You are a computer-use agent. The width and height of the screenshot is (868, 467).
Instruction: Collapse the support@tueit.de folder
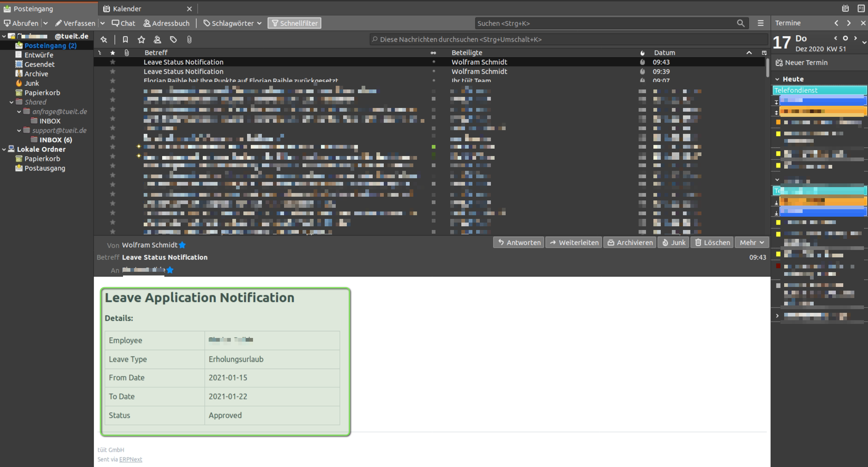click(19, 131)
